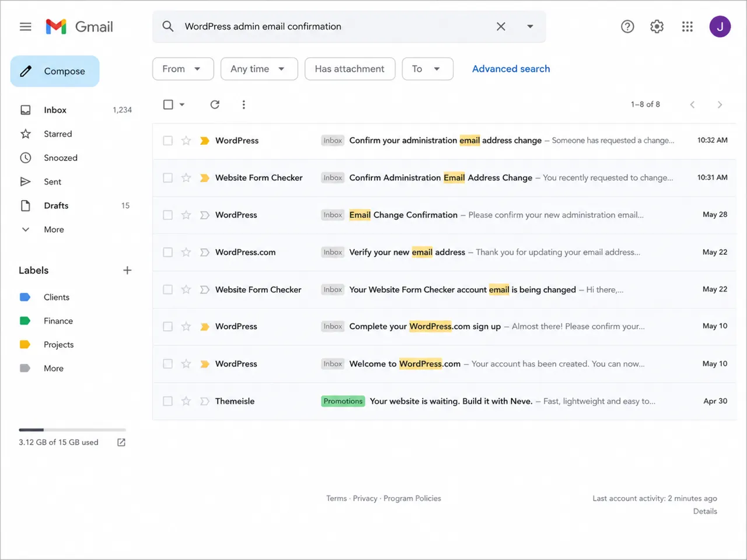Image resolution: width=747 pixels, height=560 pixels.
Task: Select checkbox for Confirm your administration email
Action: coord(168,141)
